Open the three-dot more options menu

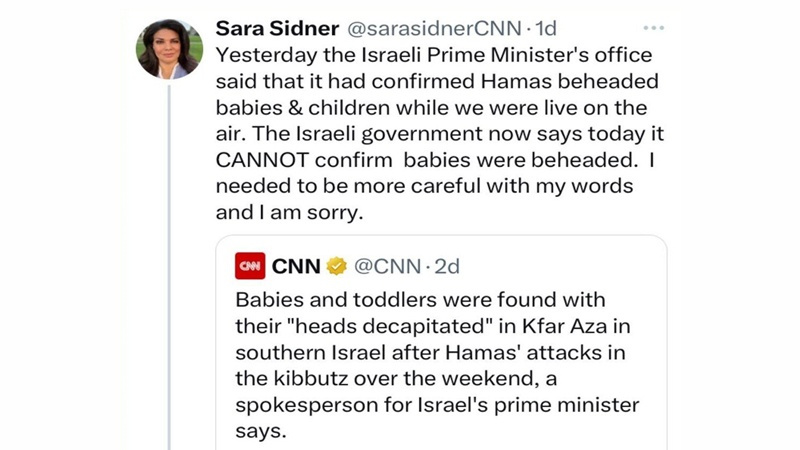coord(653,27)
